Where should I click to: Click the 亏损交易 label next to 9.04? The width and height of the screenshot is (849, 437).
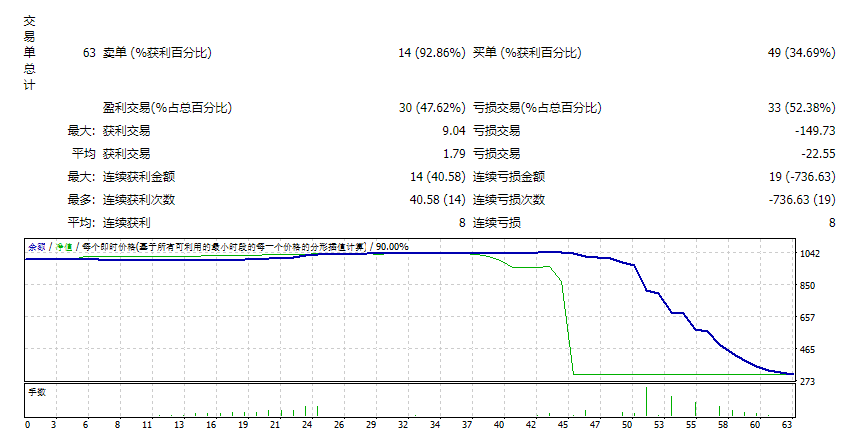497,131
